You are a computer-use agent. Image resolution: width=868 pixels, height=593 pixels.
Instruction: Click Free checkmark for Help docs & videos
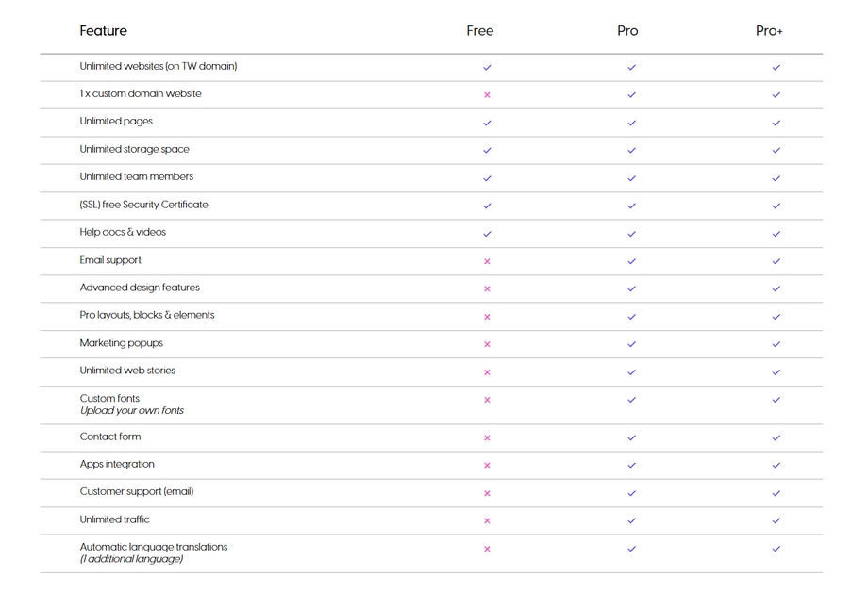pyautogui.click(x=487, y=233)
